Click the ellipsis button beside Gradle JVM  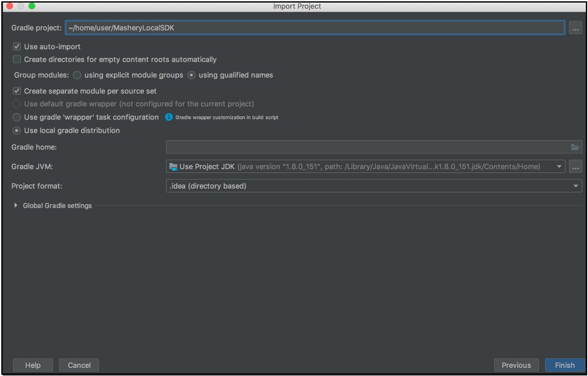[575, 166]
